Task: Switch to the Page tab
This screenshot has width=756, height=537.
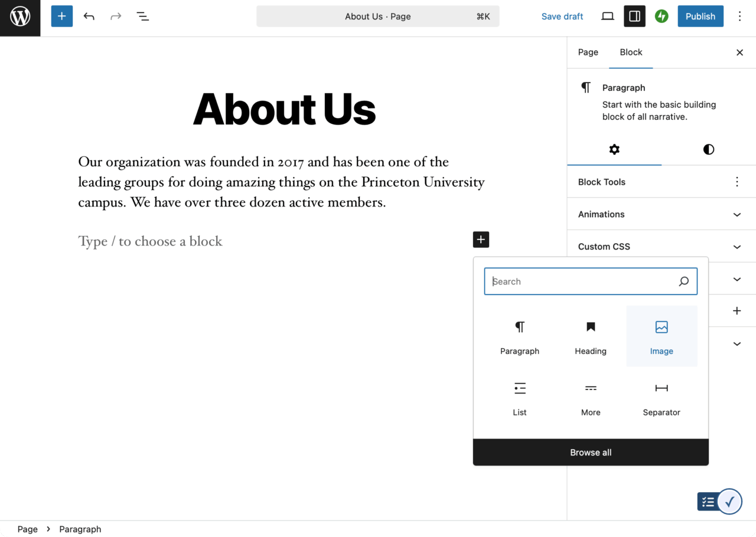Action: coord(588,53)
